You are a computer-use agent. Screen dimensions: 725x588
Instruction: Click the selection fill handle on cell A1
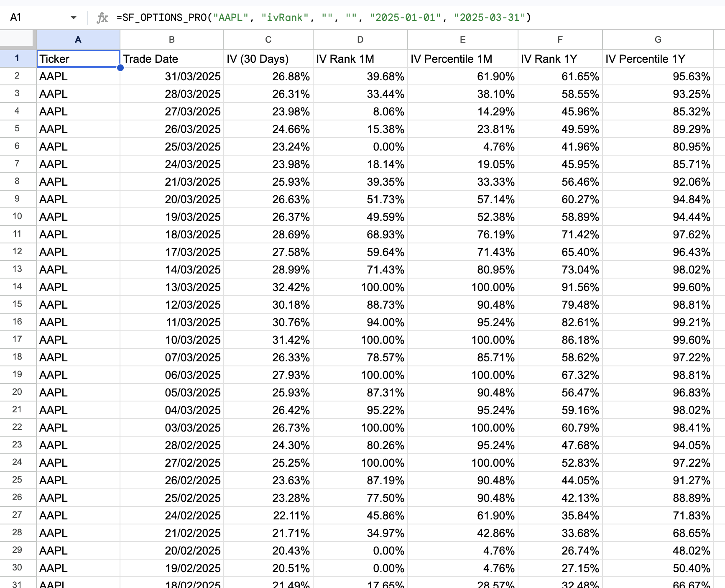[x=120, y=67]
